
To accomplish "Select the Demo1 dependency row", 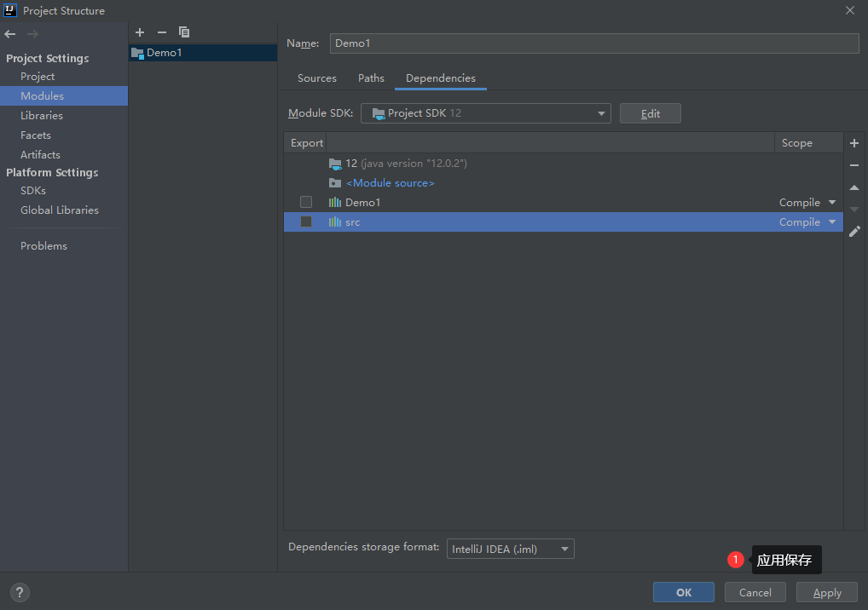I will pos(564,203).
